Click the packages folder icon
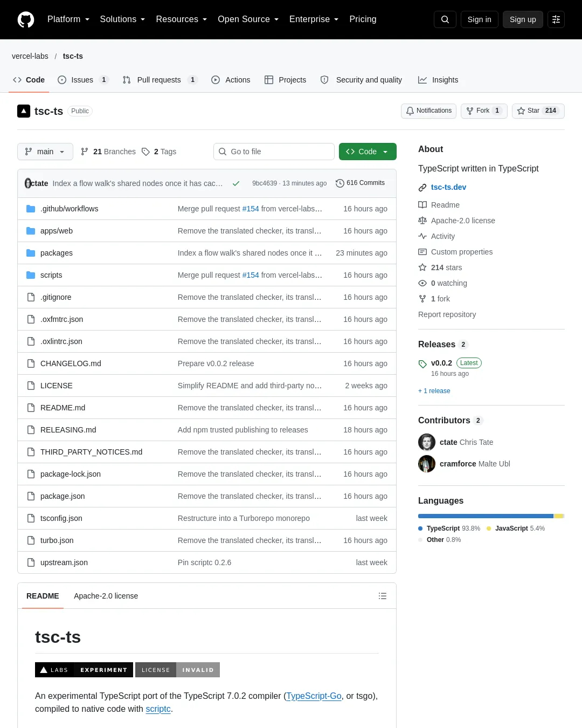 (x=31, y=253)
